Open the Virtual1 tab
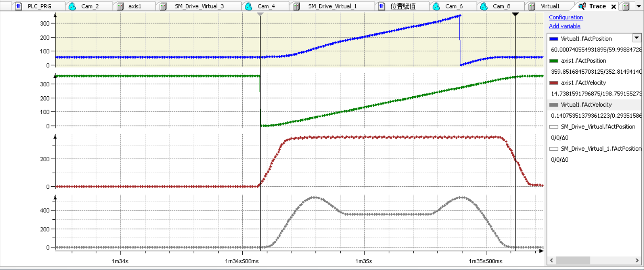Image resolution: width=644 pixels, height=270 pixels. click(x=550, y=6)
